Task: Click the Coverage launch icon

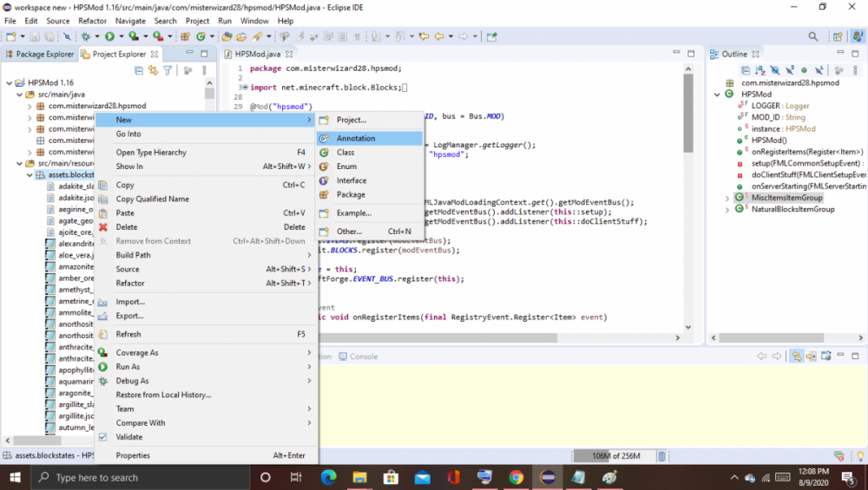Action: click(x=134, y=36)
